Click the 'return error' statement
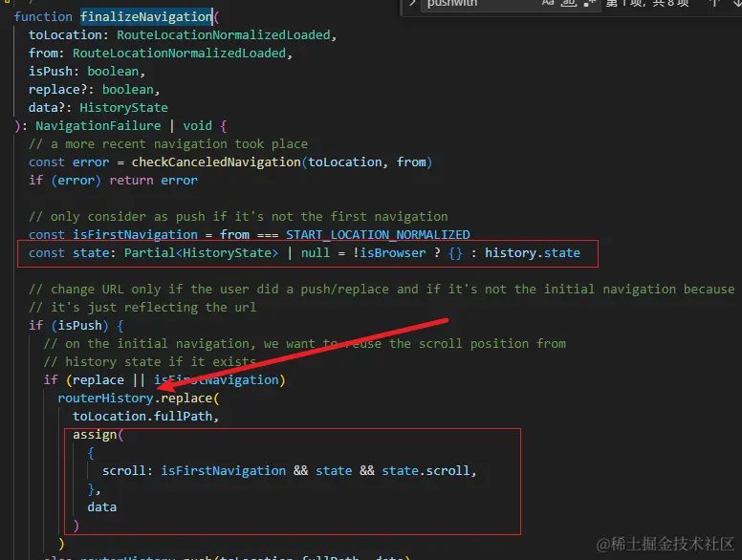This screenshot has width=742, height=560. point(153,181)
